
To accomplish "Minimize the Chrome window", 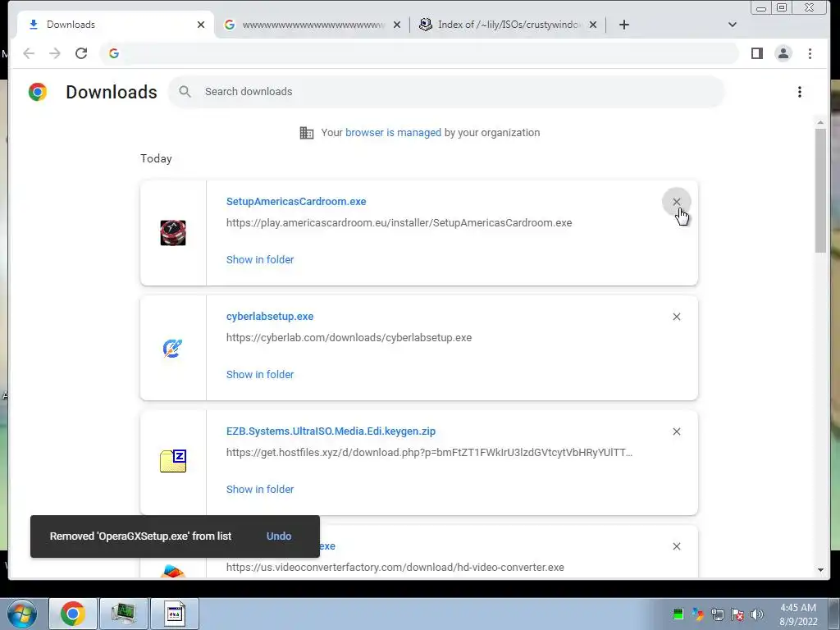I will click(x=760, y=8).
